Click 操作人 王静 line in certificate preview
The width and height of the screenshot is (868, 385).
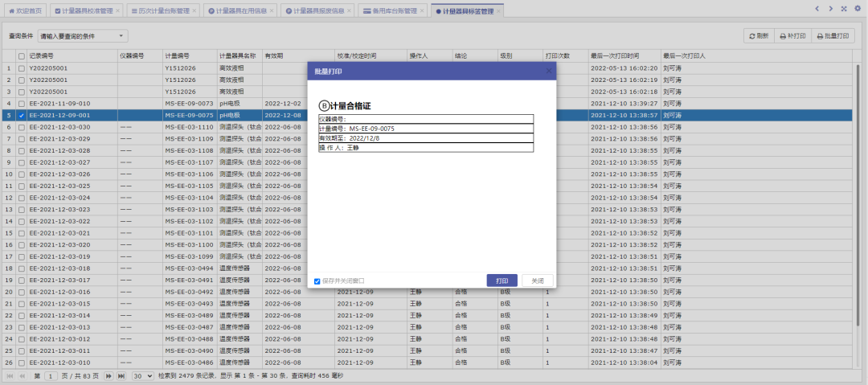point(426,147)
